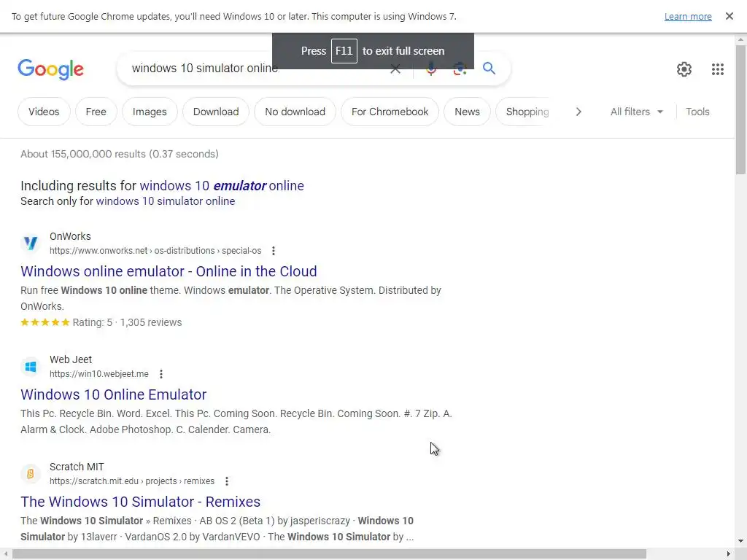Select the Videos filter chip
This screenshot has width=747, height=560.
[x=44, y=112]
